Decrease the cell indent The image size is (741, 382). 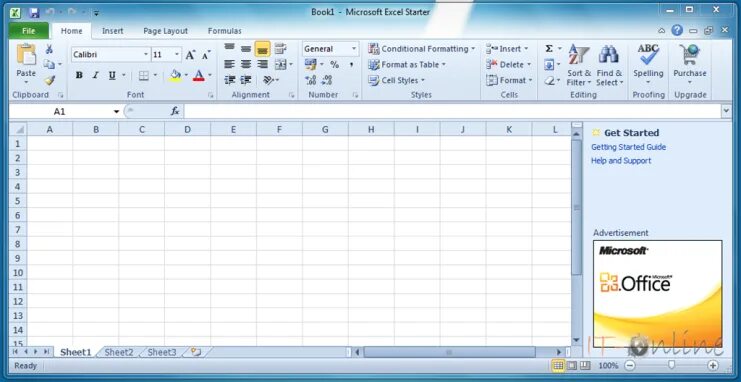pos(230,80)
